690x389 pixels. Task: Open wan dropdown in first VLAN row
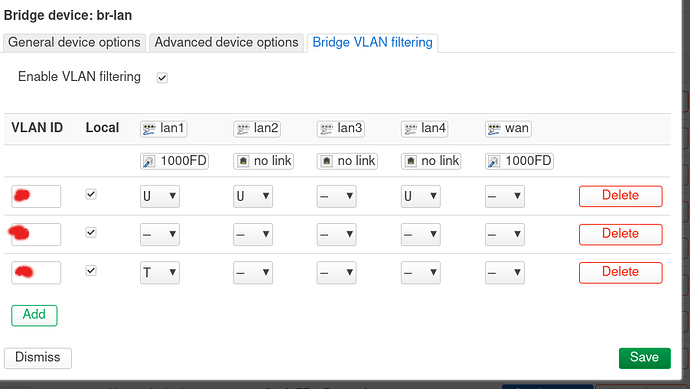(x=505, y=196)
